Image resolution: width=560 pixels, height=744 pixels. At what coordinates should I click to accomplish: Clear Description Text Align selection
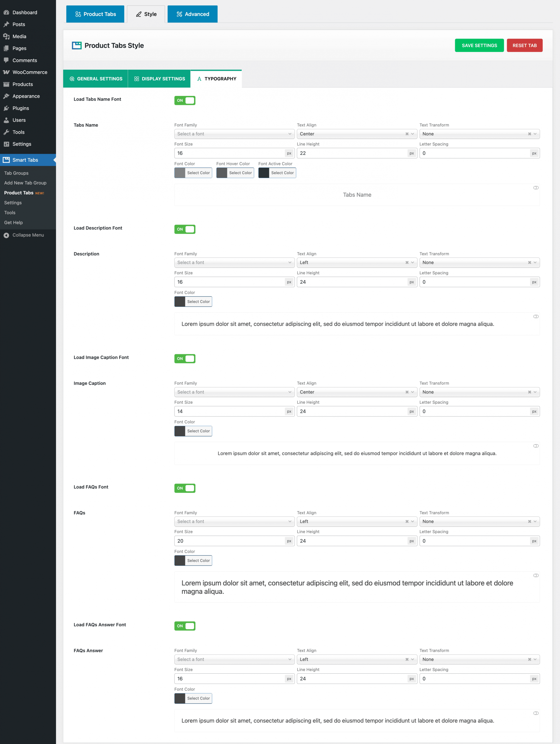coord(407,263)
